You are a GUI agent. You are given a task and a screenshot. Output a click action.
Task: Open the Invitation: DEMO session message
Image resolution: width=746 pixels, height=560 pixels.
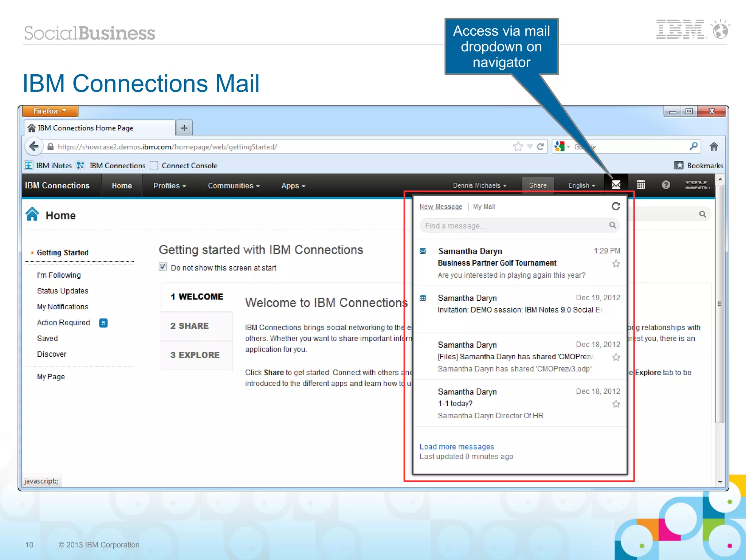tap(520, 309)
